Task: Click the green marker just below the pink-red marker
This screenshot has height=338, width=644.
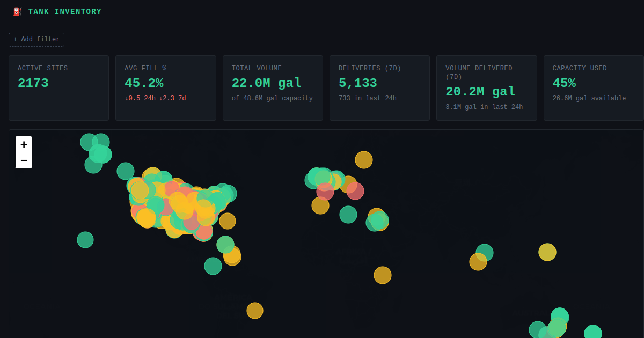Action: [348, 215]
